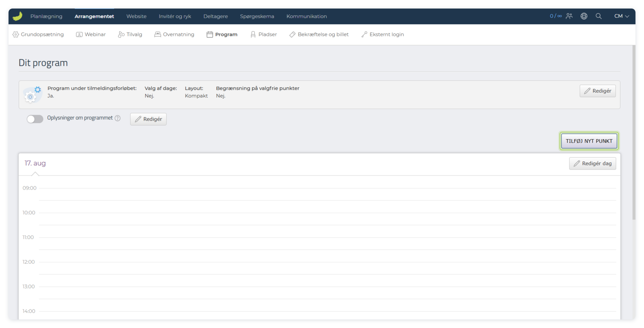Open the Tilvalg tab
This screenshot has height=328, width=644.
(130, 34)
